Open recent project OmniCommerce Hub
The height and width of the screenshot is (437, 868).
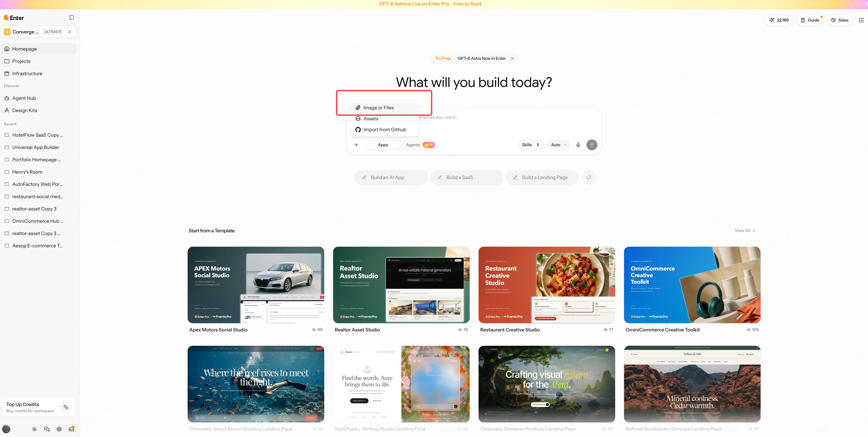pos(39,221)
